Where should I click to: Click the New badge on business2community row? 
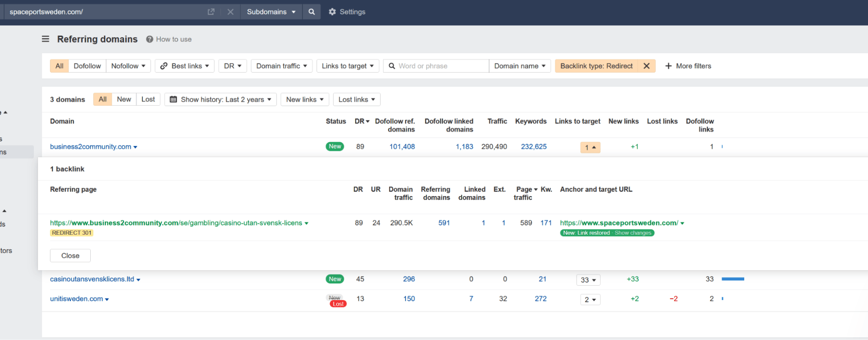click(x=335, y=147)
